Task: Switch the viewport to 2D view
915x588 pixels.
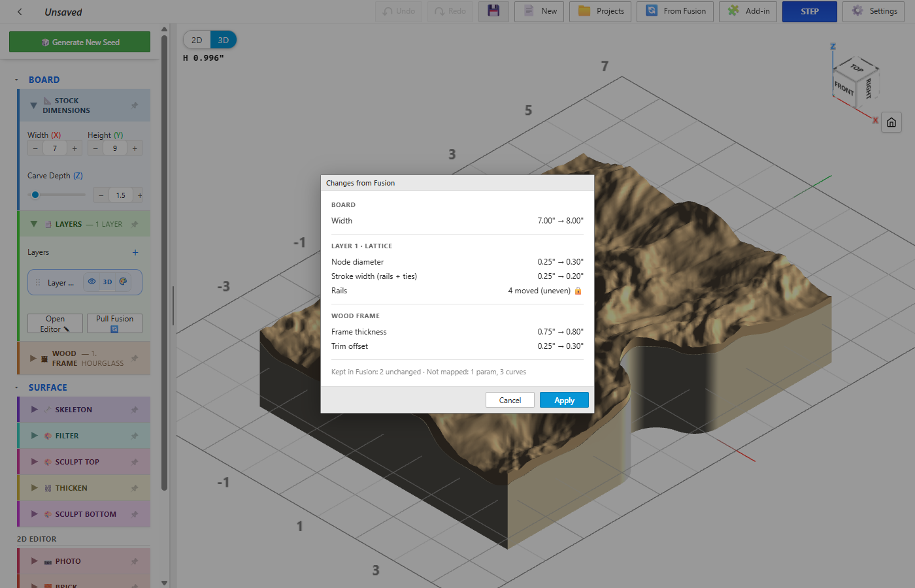Action: [x=197, y=40]
